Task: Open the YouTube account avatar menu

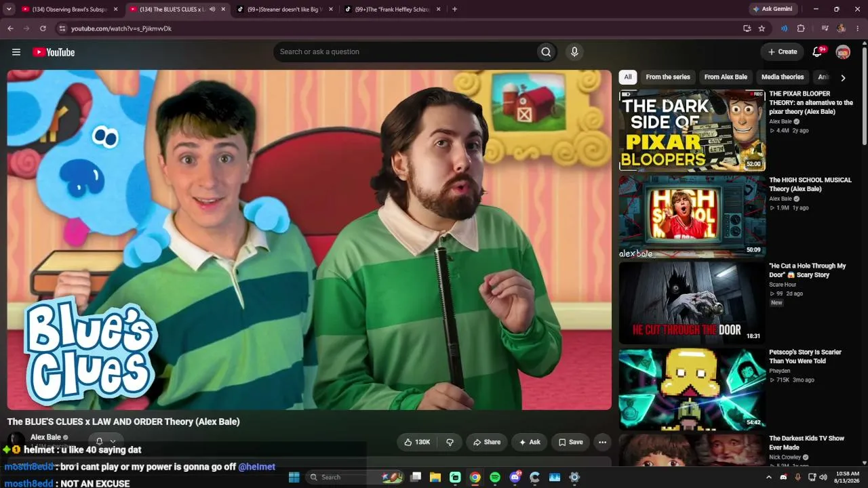Action: [843, 52]
